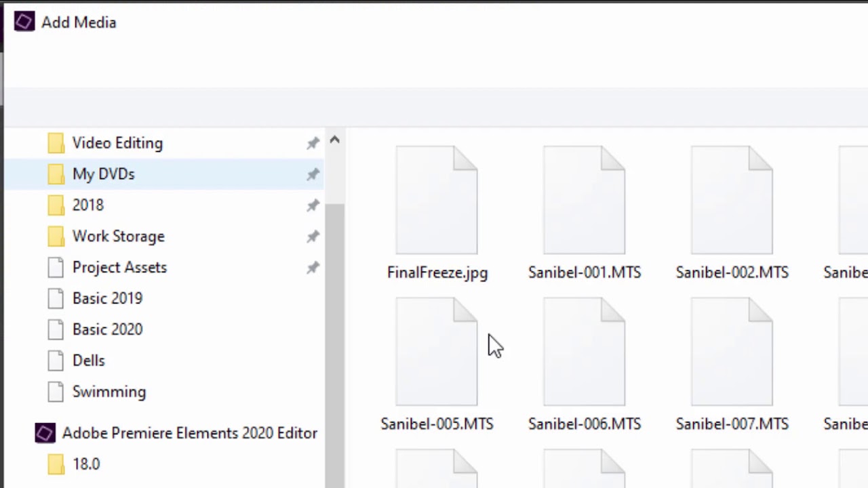Image resolution: width=868 pixels, height=488 pixels.
Task: Open My DVDs in the navigation pane
Action: pyautogui.click(x=103, y=174)
